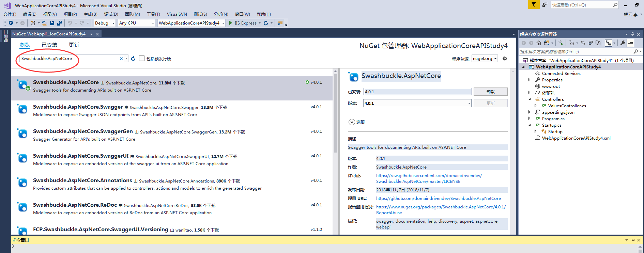The image size is (644, 253).
Task: Click the Home icon in Solution Explorer toolbar
Action: tap(539, 43)
